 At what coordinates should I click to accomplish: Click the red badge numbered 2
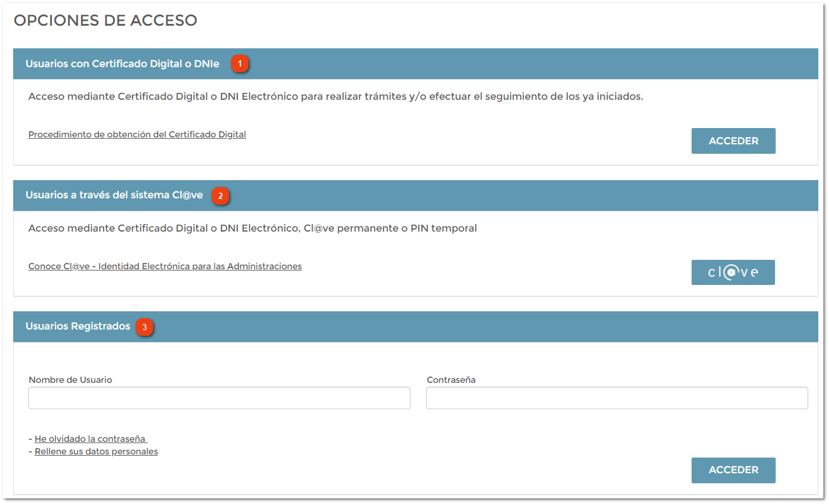tap(220, 196)
